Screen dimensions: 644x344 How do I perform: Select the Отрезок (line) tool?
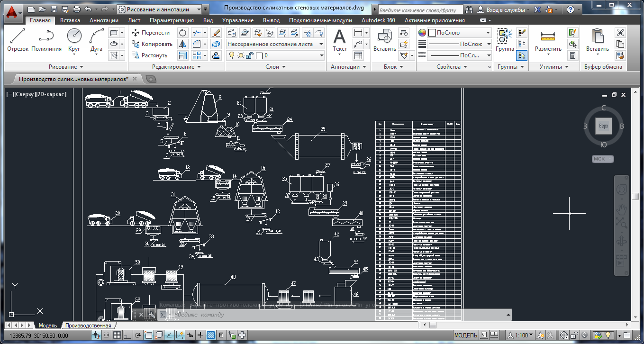tap(18, 40)
